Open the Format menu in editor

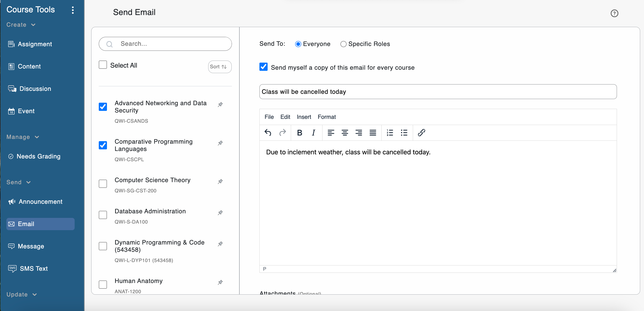[x=326, y=117]
